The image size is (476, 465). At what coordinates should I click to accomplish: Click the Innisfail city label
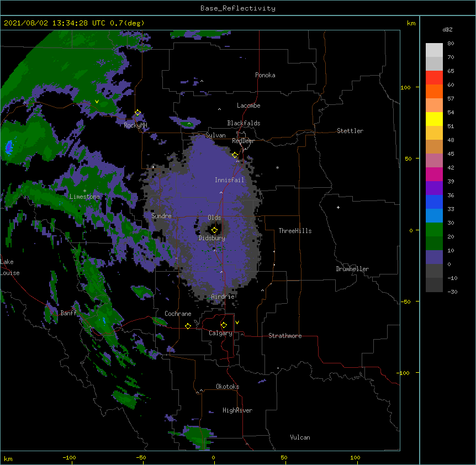pos(229,180)
